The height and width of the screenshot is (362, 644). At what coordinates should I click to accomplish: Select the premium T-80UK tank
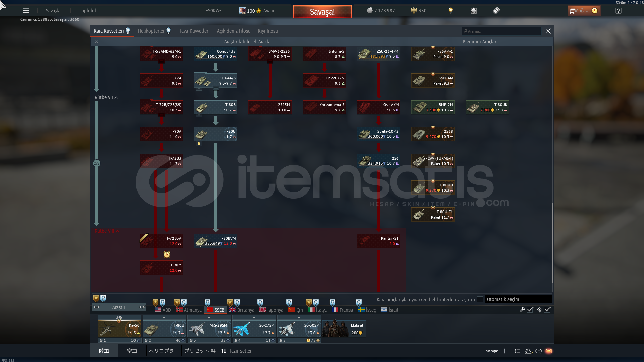487,107
